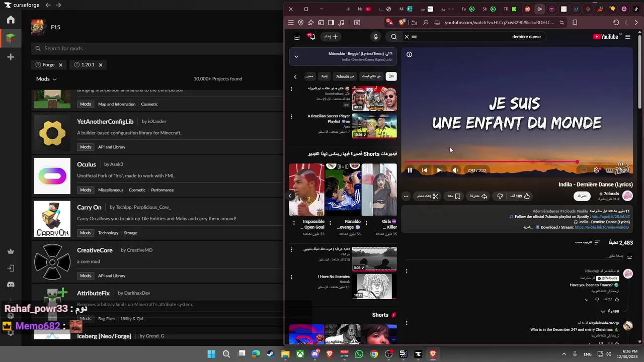The height and width of the screenshot is (362, 644).
Task: Dislike the video with thumbs down
Action: 500,196
